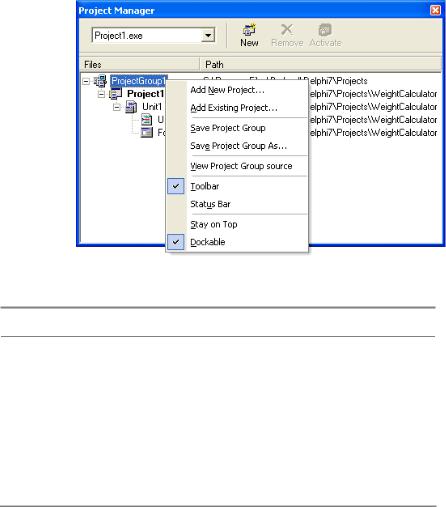The image size is (446, 507).
Task: Collapse the ProjectGroup1 tree node
Action: [86, 81]
